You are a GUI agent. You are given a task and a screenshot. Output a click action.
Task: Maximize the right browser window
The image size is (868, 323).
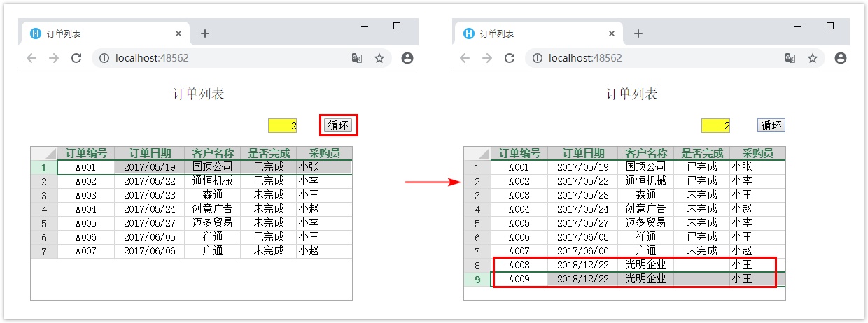830,26
